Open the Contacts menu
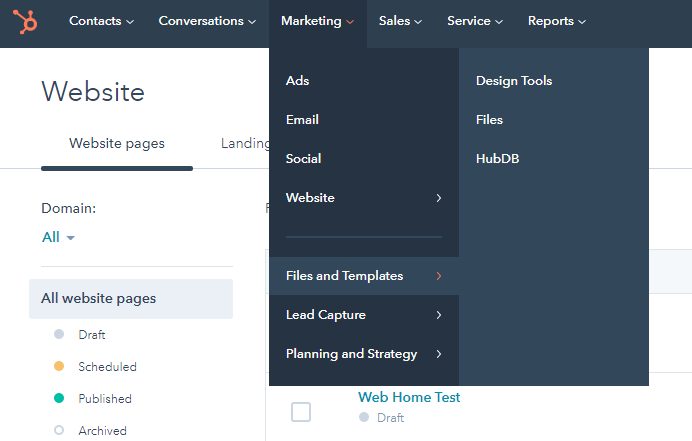The image size is (692, 441). [101, 21]
